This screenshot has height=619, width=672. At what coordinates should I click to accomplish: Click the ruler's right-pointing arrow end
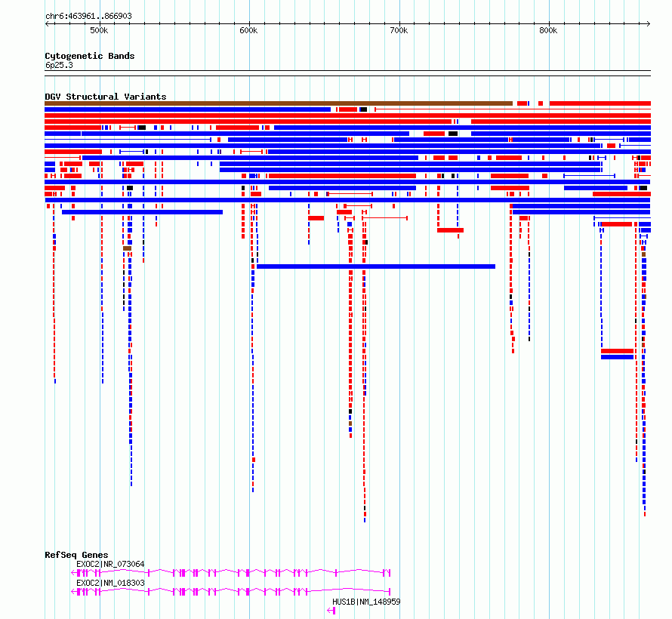coord(649,24)
